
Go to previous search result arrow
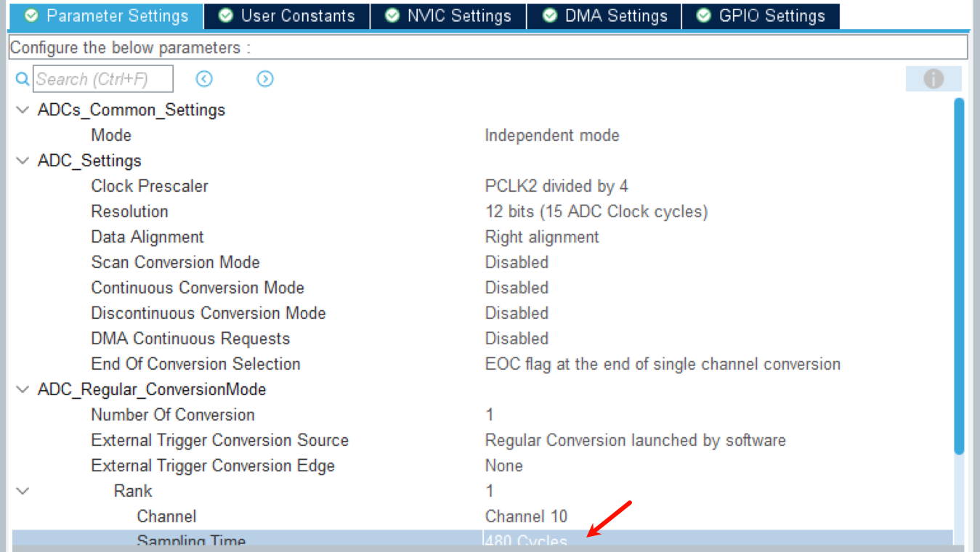[204, 79]
